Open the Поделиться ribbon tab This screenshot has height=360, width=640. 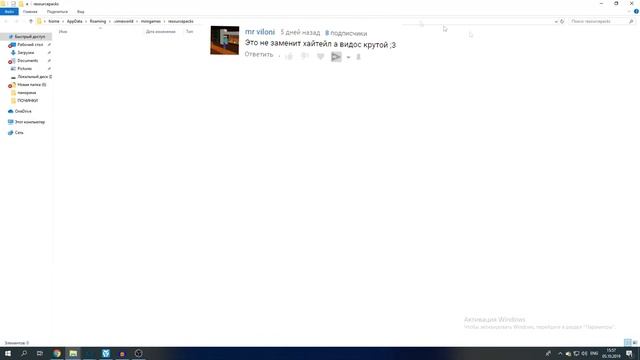[x=57, y=12]
